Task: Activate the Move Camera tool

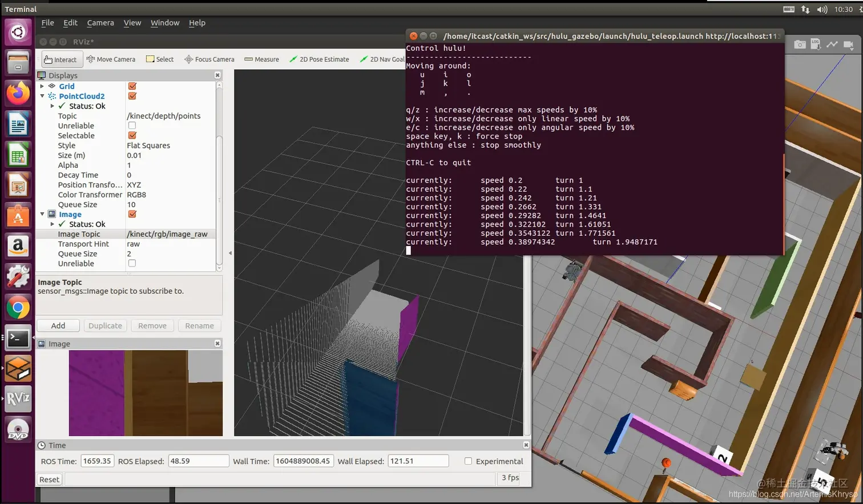Action: (x=111, y=59)
